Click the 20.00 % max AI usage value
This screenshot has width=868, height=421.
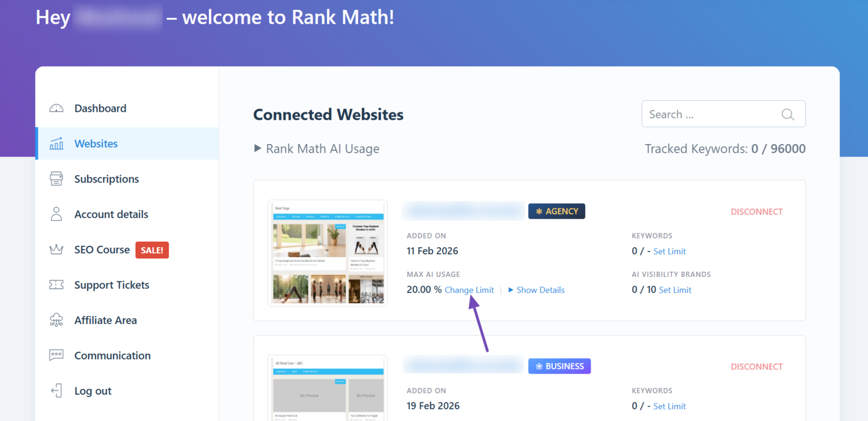424,290
